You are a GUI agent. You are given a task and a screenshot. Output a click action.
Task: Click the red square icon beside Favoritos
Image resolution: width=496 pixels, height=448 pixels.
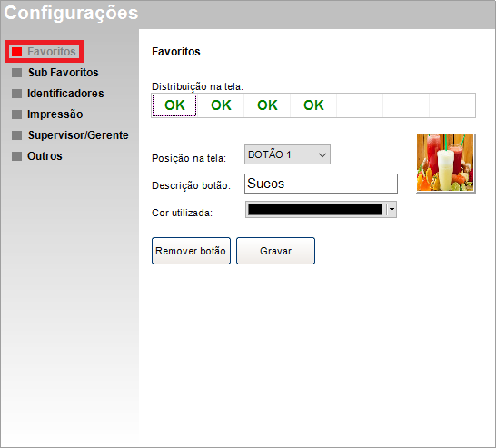tap(16, 52)
